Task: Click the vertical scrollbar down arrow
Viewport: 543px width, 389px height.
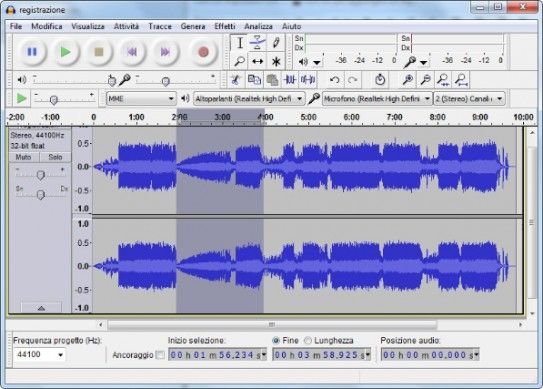Action: coord(532,313)
